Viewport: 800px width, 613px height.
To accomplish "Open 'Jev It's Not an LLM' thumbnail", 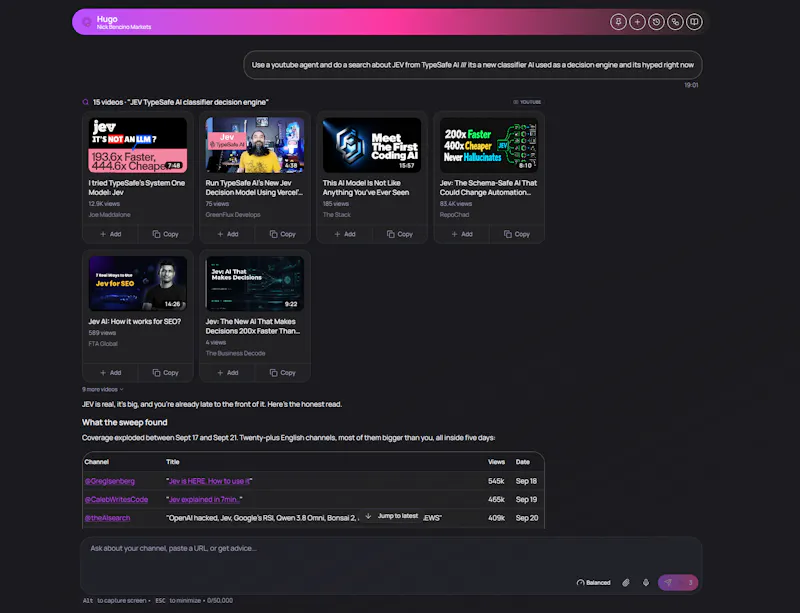I will click(138, 145).
